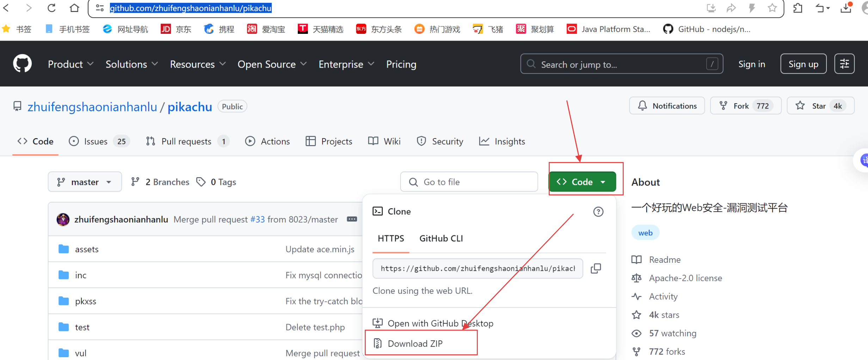Open the Actions tab

(x=267, y=141)
